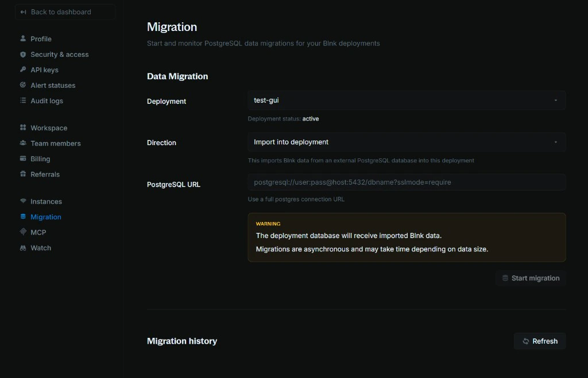Navigate back to dashboard
588x378 pixels.
(65, 11)
